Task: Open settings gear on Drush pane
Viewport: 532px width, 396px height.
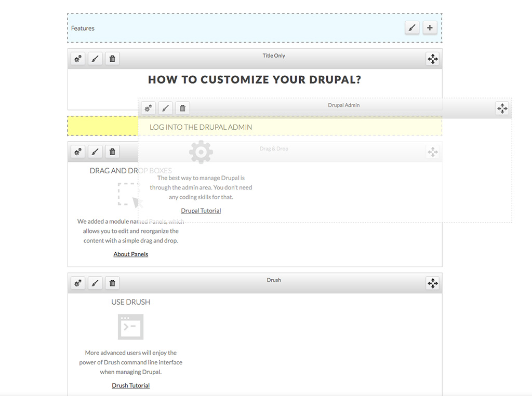Action: 78,283
